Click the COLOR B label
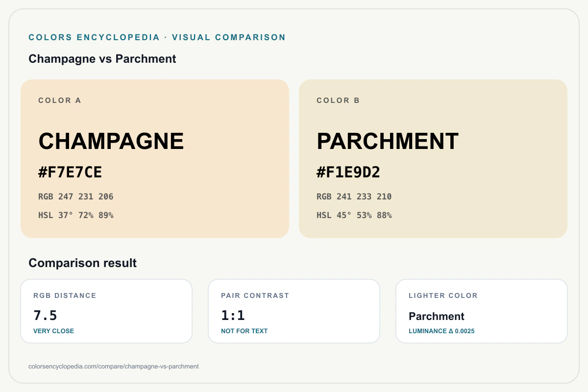588x392 pixels. [338, 100]
